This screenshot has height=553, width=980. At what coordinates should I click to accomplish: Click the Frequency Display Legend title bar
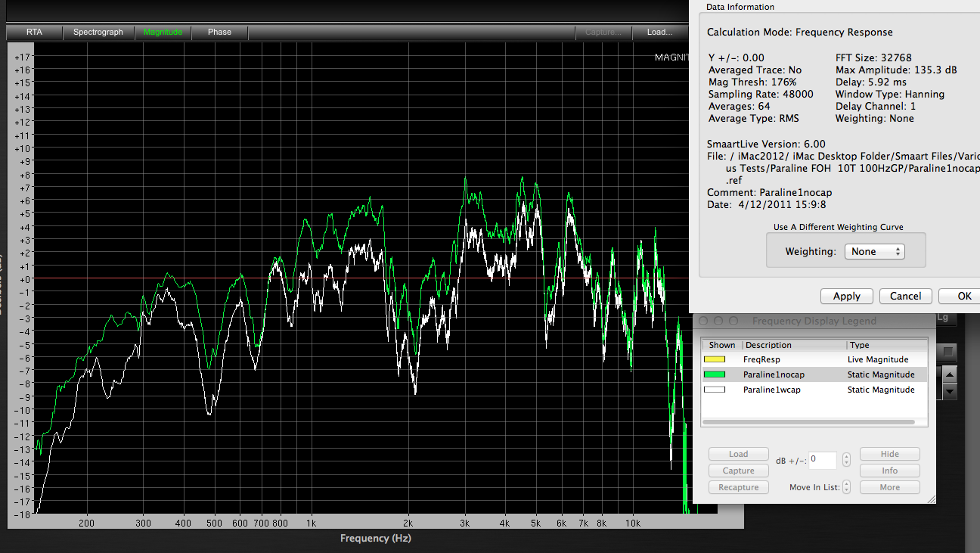[x=814, y=321]
